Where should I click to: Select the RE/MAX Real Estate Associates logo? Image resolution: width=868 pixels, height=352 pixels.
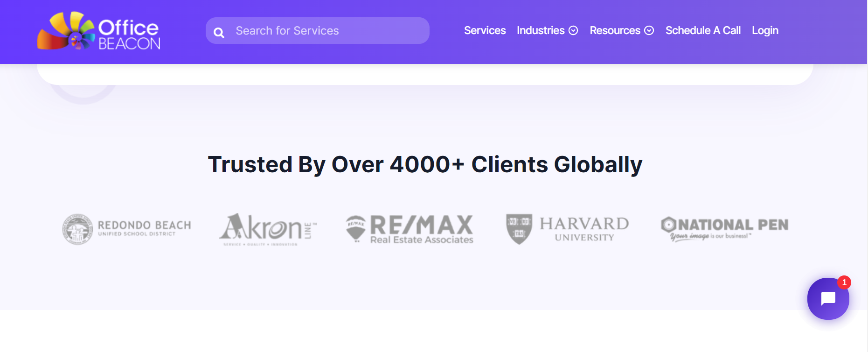(x=410, y=229)
